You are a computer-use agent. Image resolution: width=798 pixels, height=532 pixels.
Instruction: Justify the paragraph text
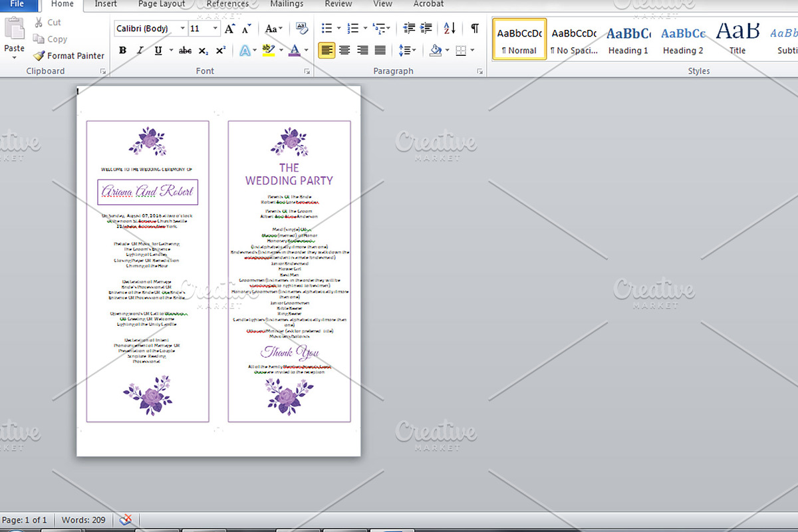[x=380, y=51]
